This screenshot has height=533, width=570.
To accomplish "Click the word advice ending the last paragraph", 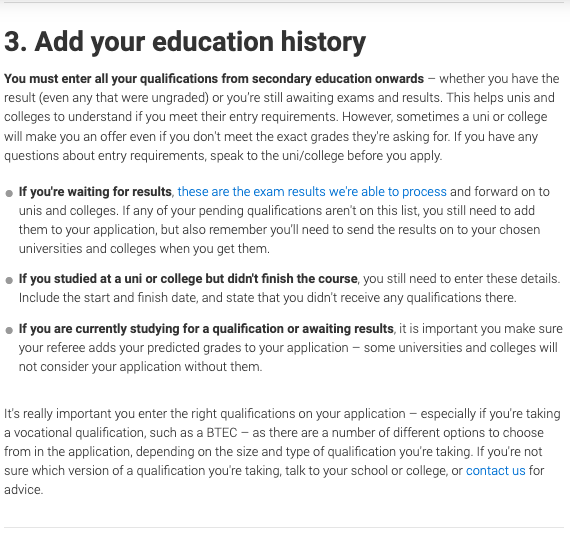I will (23, 489).
